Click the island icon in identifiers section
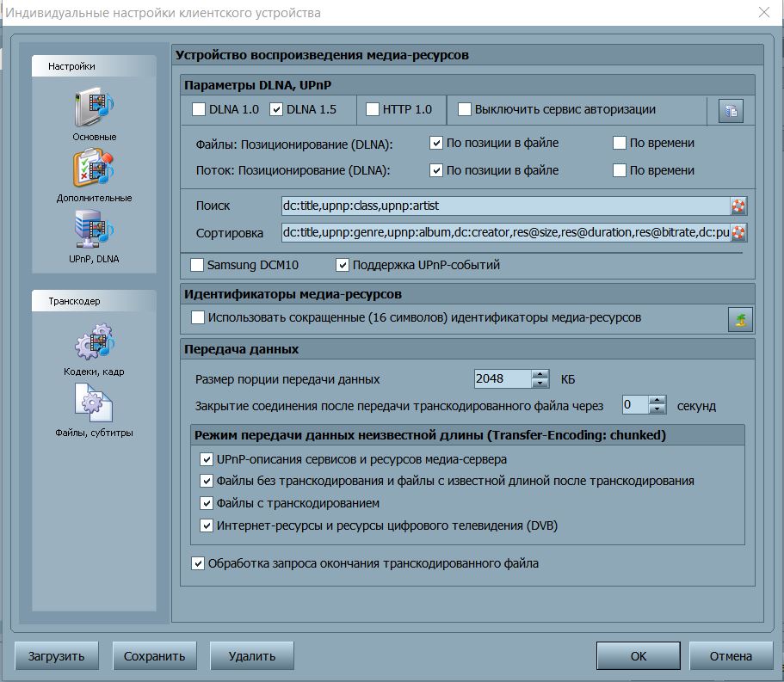 click(x=739, y=319)
